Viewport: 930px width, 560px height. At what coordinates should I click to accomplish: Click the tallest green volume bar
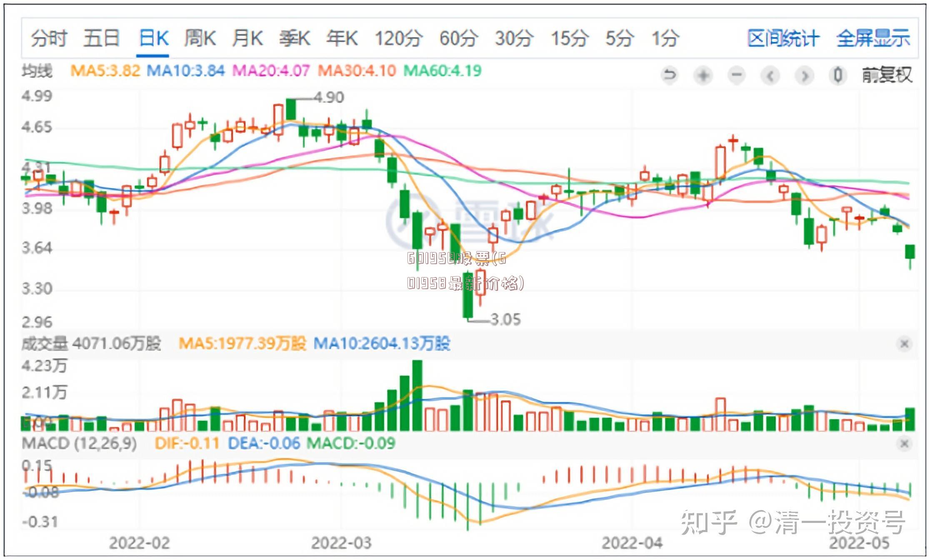(417, 395)
